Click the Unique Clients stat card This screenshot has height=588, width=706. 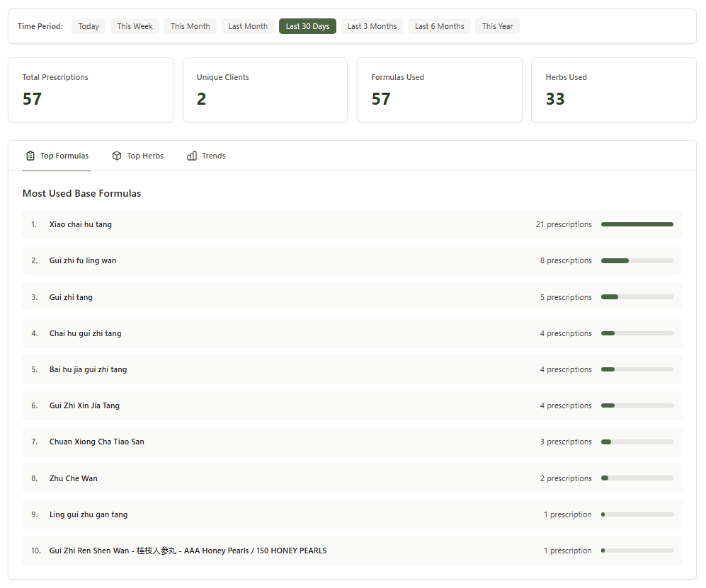(x=265, y=90)
